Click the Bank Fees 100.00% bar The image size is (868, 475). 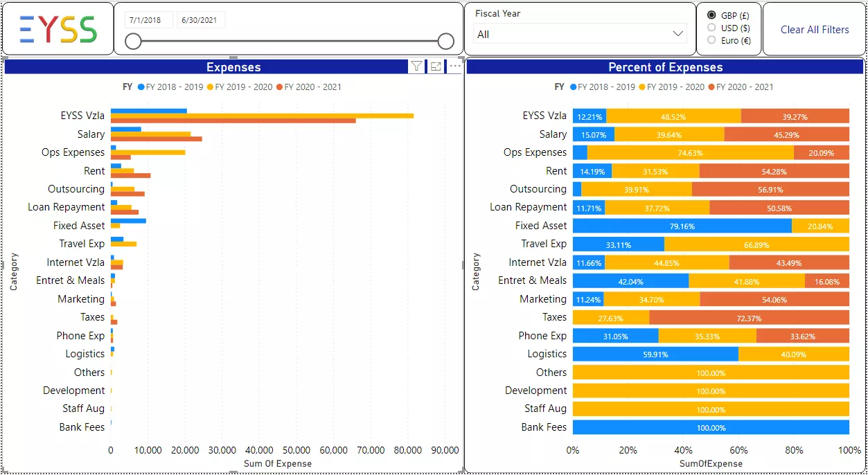pyautogui.click(x=711, y=427)
